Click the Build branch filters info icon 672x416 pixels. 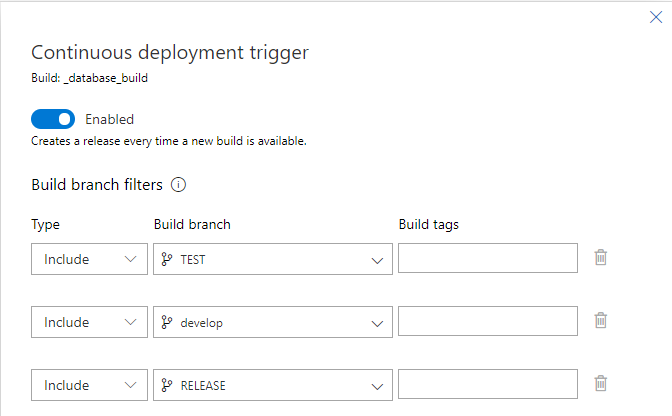pos(180,185)
